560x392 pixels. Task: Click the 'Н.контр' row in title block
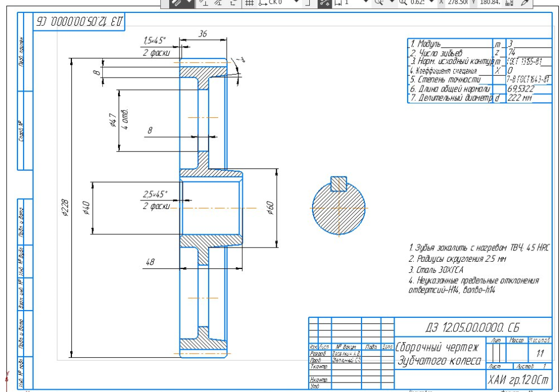(319, 380)
